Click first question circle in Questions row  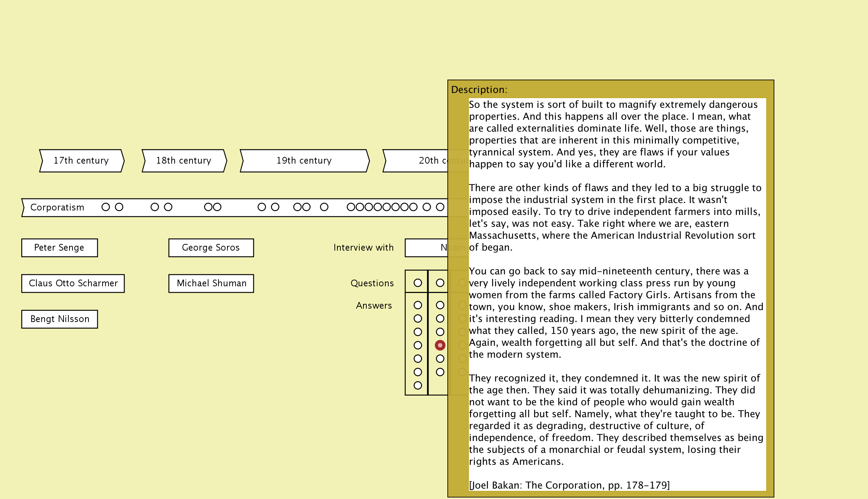pyautogui.click(x=418, y=283)
